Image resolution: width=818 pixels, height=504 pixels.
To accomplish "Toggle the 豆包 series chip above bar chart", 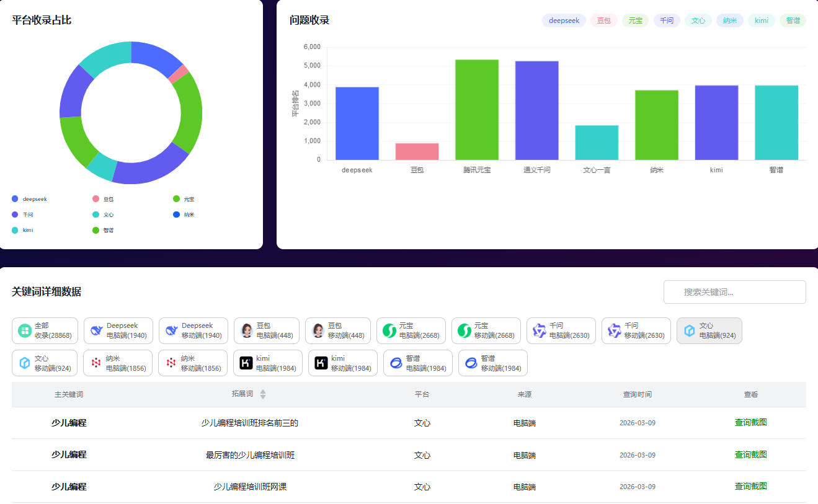I will click(x=604, y=20).
